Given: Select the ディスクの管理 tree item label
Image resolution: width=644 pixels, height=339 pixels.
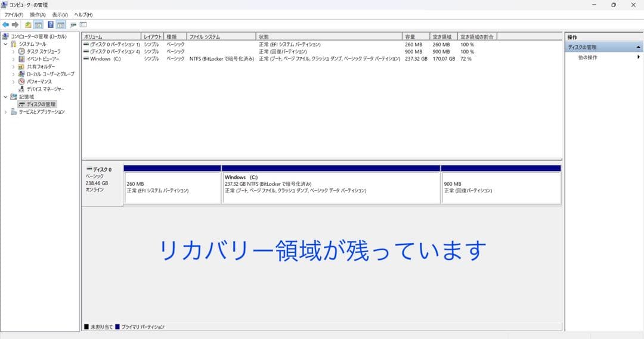Looking at the screenshot, I should pos(41,104).
